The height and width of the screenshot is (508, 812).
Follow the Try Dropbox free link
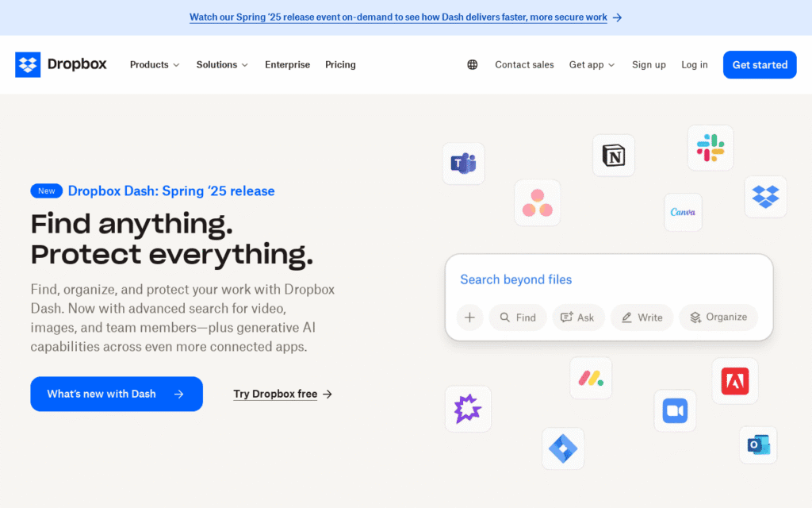click(x=283, y=394)
